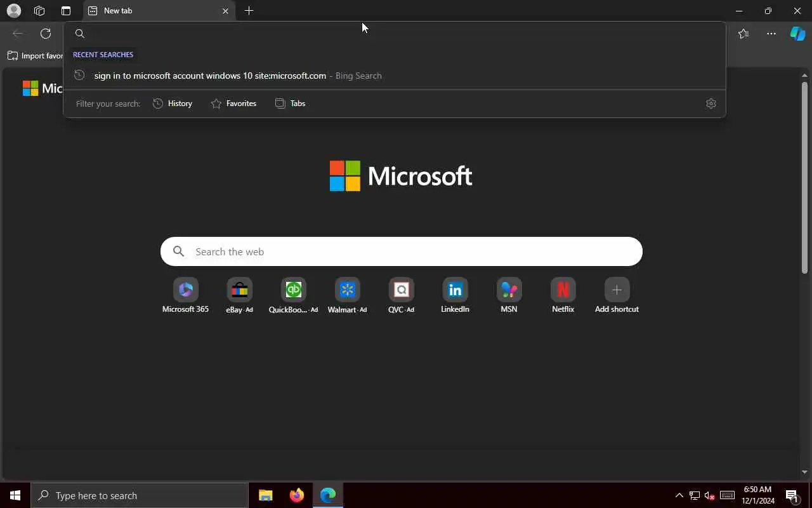Image resolution: width=812 pixels, height=508 pixels.
Task: Open the Microsoft 365 shortcut
Action: (185, 296)
